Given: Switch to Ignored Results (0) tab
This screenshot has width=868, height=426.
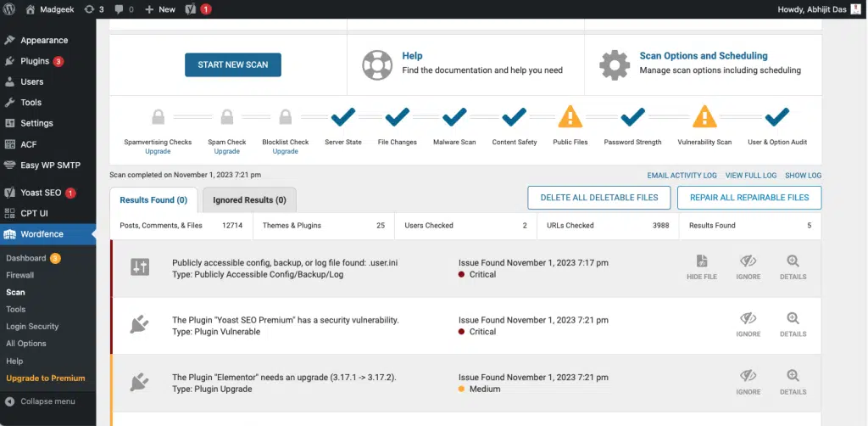Looking at the screenshot, I should [x=250, y=200].
